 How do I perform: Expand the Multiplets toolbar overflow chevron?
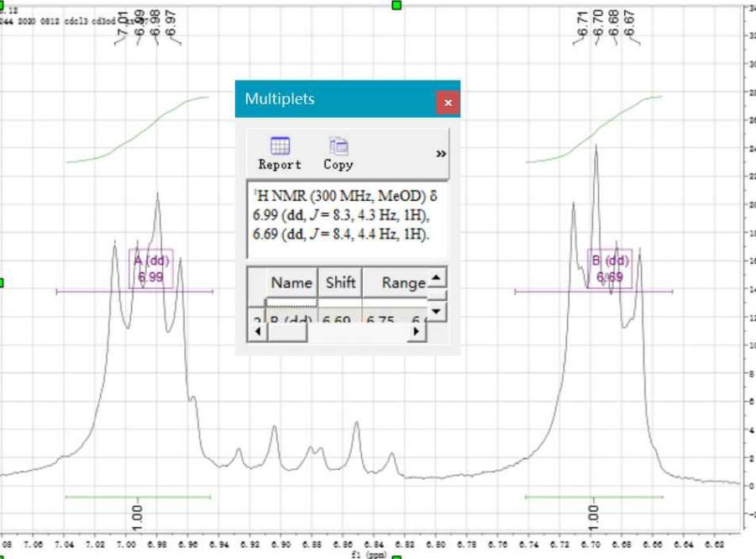pyautogui.click(x=441, y=154)
